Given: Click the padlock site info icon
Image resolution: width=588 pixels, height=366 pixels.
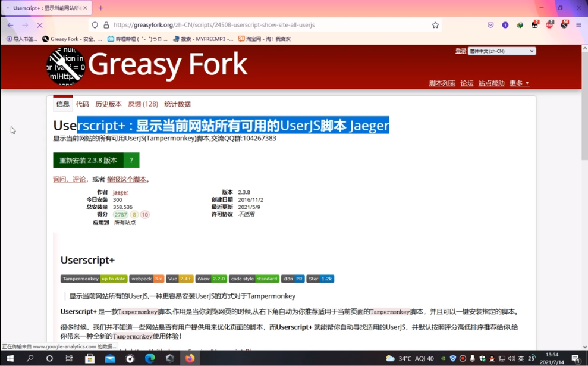Looking at the screenshot, I should pyautogui.click(x=106, y=25).
